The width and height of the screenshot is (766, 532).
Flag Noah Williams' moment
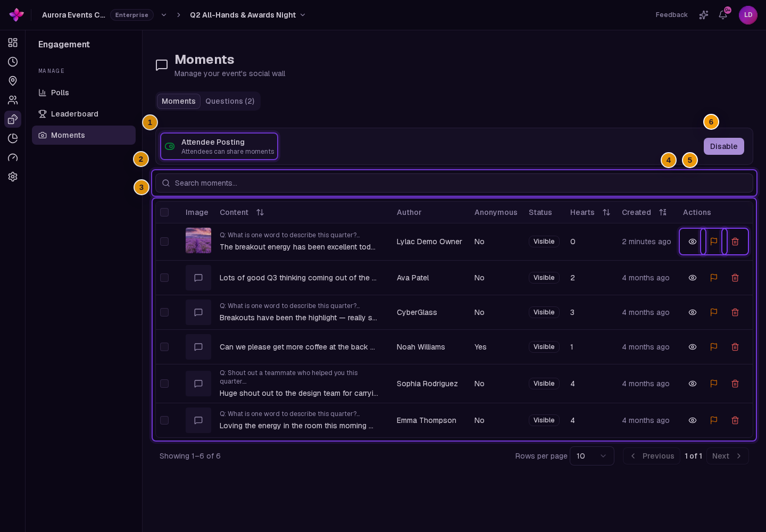coord(714,347)
